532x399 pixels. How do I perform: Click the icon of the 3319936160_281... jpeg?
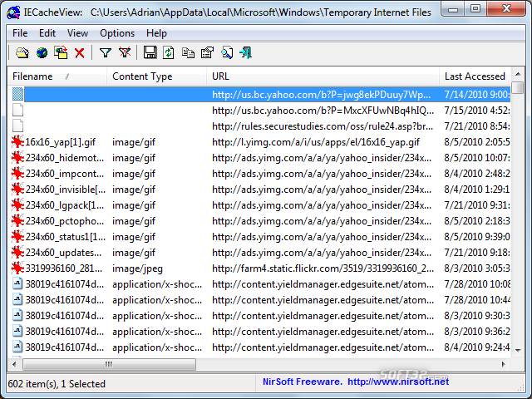tap(17, 268)
